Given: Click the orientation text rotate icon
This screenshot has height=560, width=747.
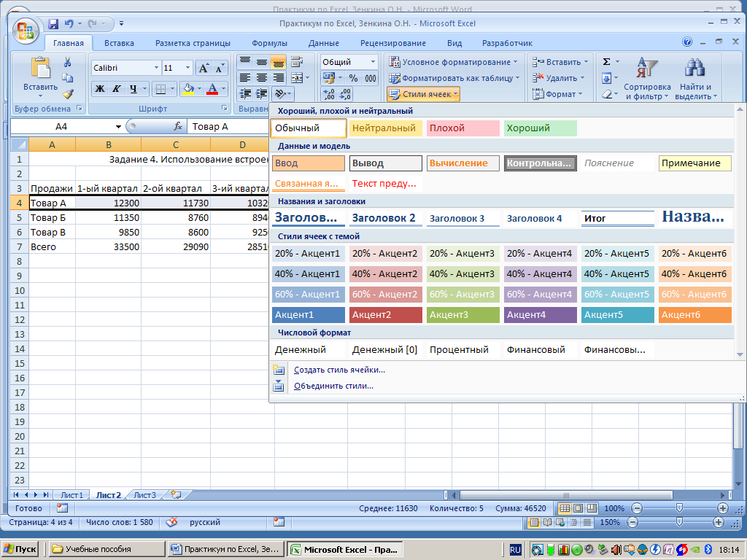Looking at the screenshot, I should tap(281, 94).
